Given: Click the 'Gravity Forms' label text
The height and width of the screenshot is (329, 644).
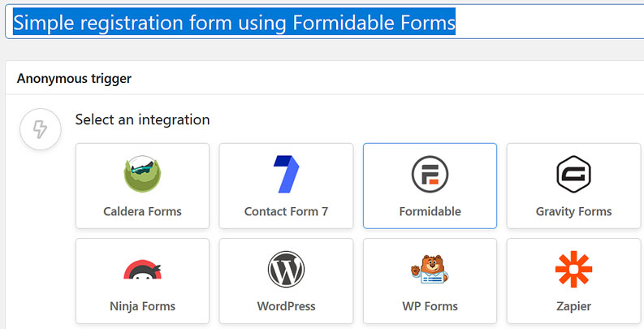Looking at the screenshot, I should click(x=574, y=211).
